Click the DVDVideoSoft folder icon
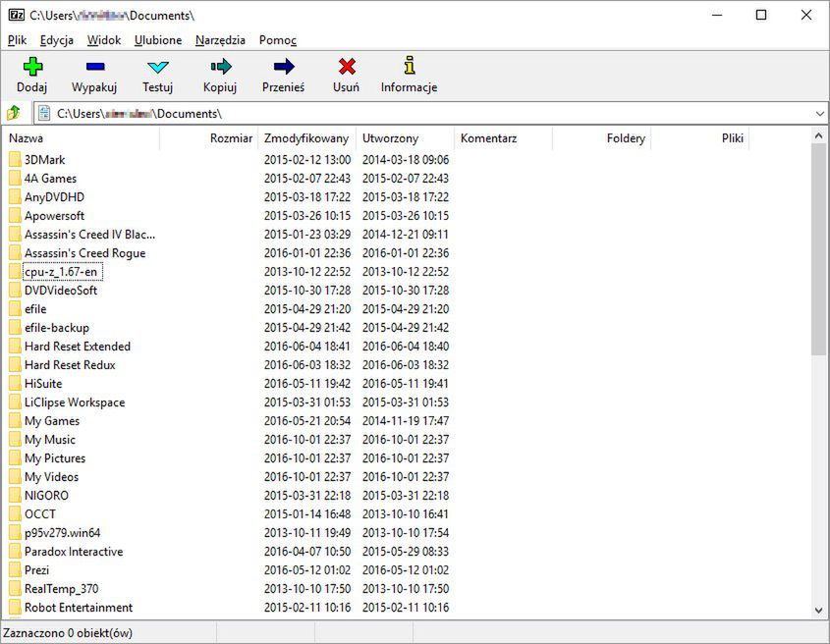The width and height of the screenshot is (830, 644). [15, 291]
